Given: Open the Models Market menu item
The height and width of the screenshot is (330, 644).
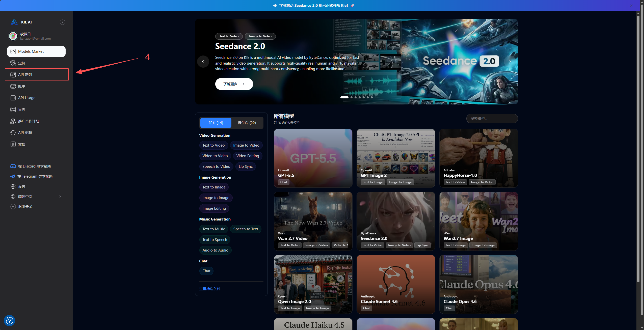Looking at the screenshot, I should (x=36, y=51).
